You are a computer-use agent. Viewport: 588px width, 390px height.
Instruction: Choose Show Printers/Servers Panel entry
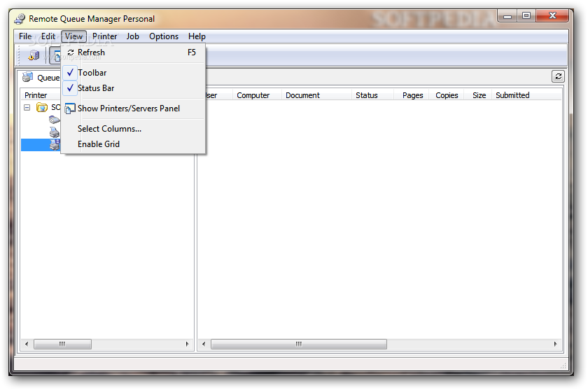(133, 109)
